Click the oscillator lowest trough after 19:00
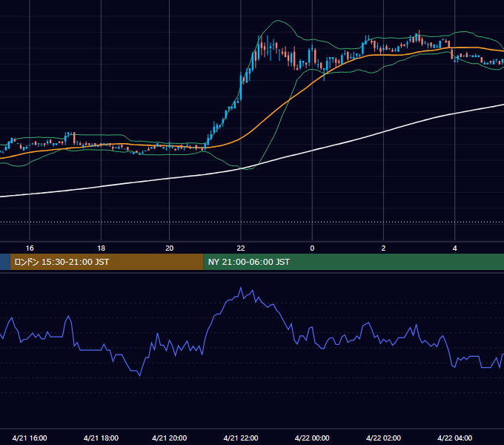504x445 pixels. coord(139,375)
